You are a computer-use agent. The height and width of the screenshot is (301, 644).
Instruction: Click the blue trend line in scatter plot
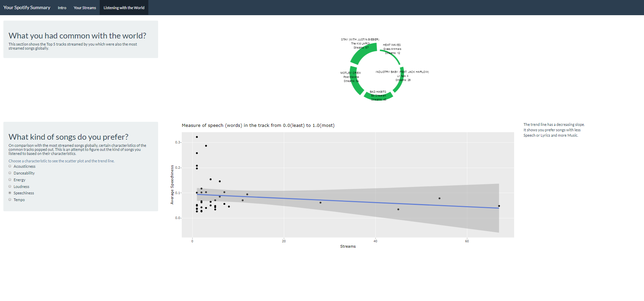click(348, 201)
